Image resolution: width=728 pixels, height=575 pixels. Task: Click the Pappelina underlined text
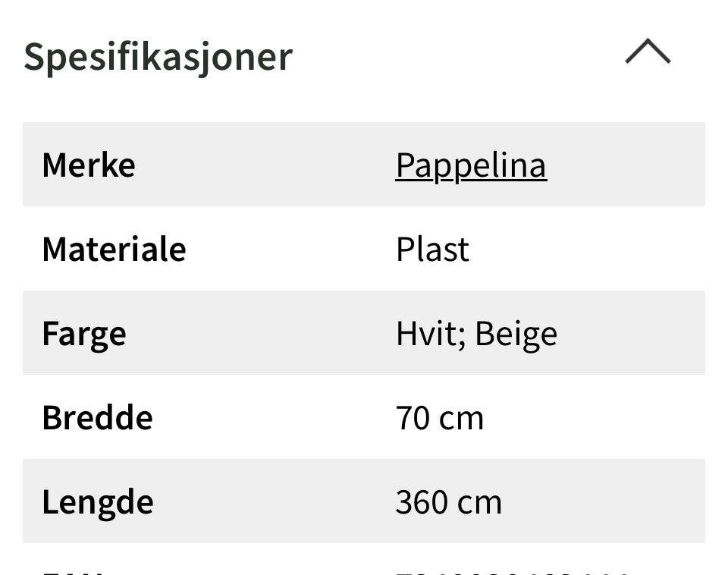471,164
